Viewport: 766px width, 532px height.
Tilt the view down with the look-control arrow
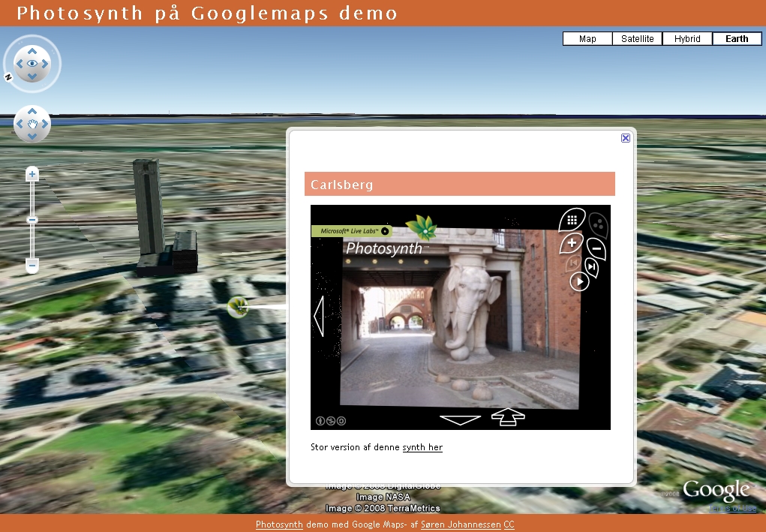point(32,76)
